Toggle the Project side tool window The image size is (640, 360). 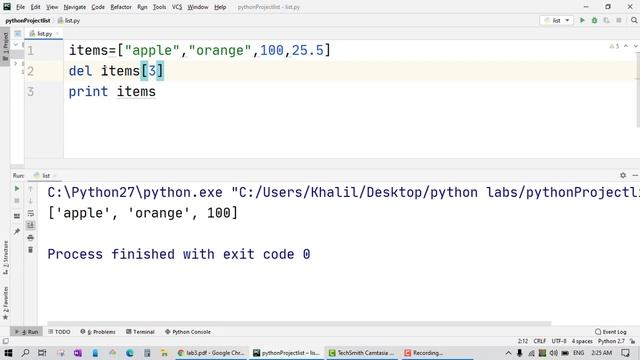point(5,46)
